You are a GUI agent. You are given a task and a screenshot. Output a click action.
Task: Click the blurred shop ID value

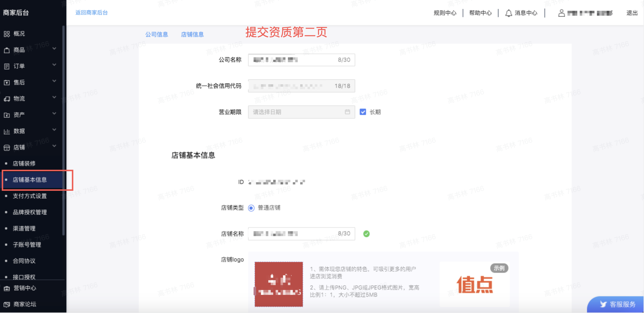[x=277, y=182]
